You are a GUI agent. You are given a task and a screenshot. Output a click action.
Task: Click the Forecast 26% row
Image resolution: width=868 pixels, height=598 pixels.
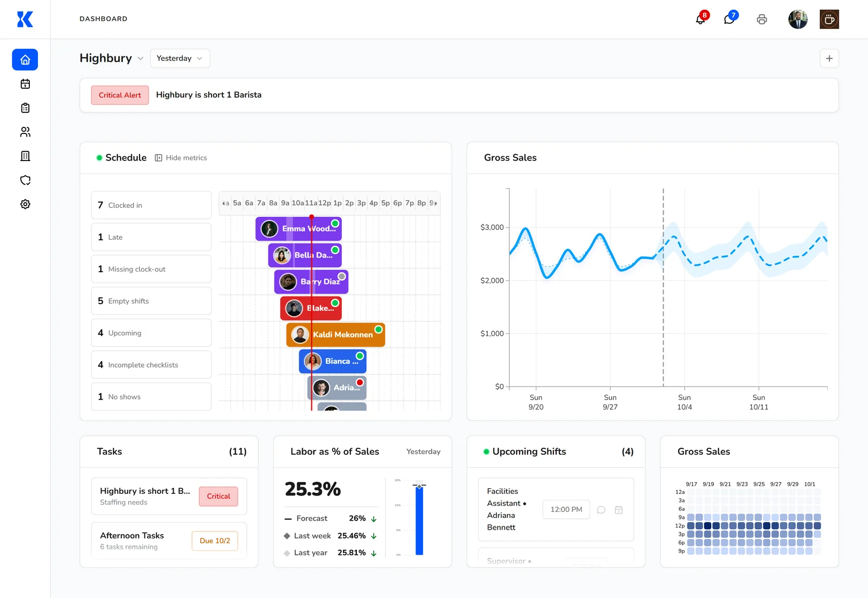330,519
